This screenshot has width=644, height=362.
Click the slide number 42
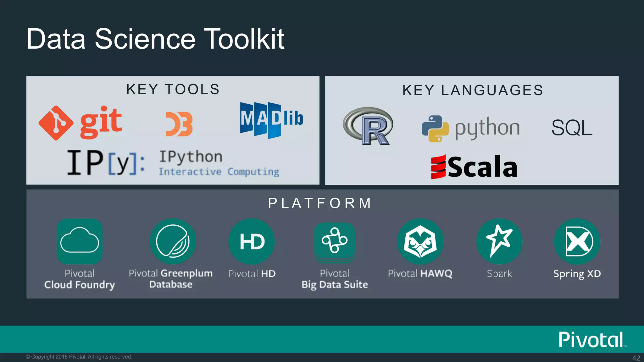636,358
